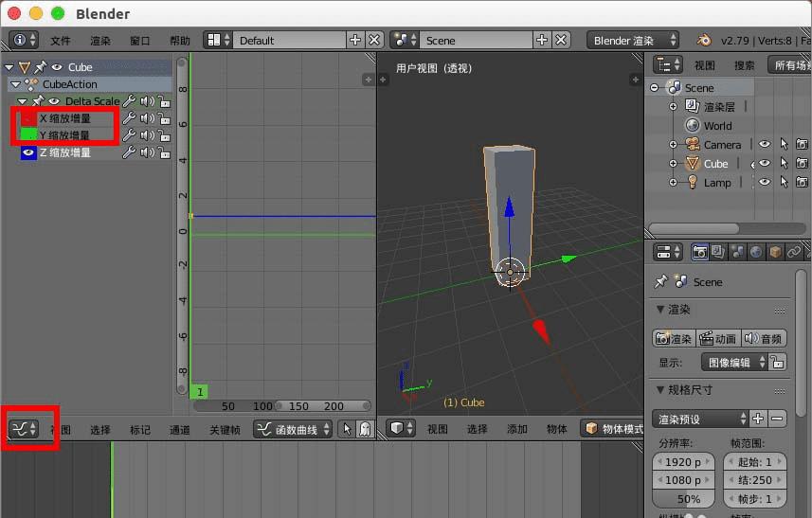Collapse the CubeAction channel
Viewport: 812px width, 518px height.
point(15,84)
